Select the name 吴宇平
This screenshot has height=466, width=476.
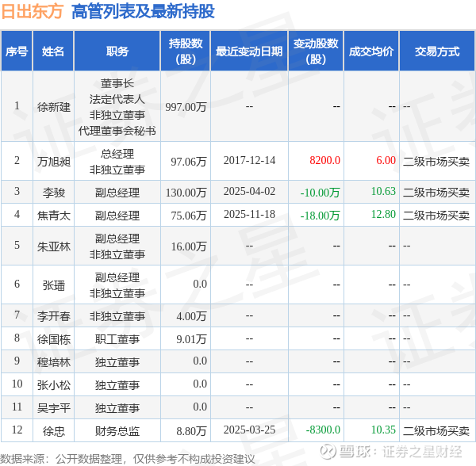[x=54, y=408]
